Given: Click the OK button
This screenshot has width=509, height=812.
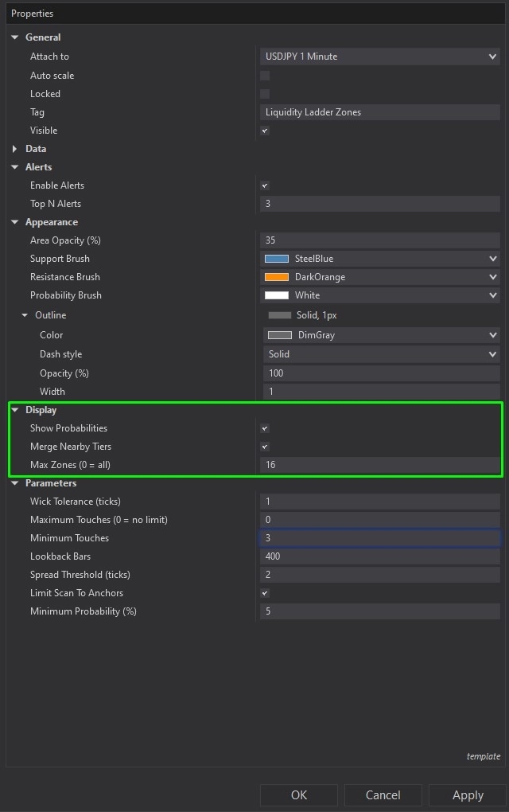Looking at the screenshot, I should click(298, 794).
